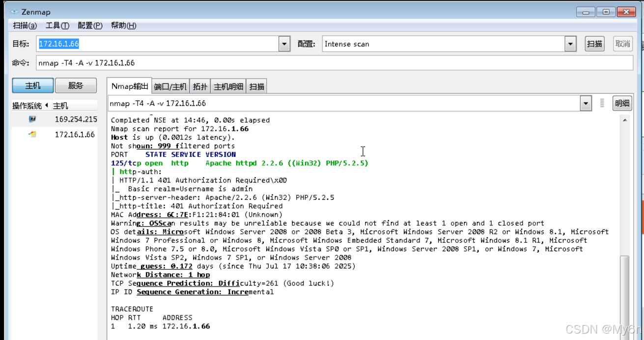Switch to the 扫描 tab in results panel
The image size is (644, 340).
pyautogui.click(x=256, y=87)
